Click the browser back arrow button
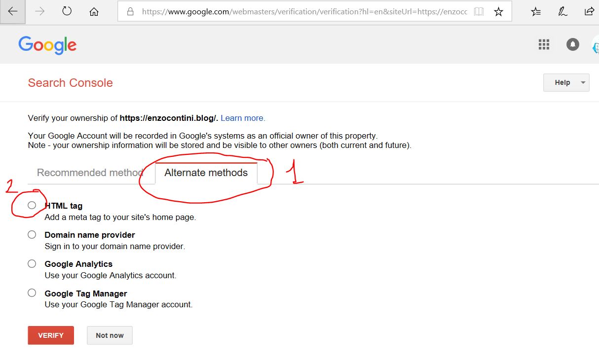 click(x=13, y=11)
